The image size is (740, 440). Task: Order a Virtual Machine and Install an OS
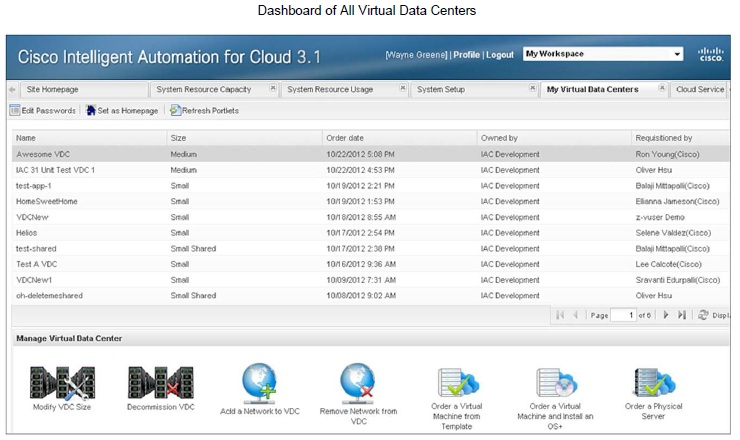[556, 382]
